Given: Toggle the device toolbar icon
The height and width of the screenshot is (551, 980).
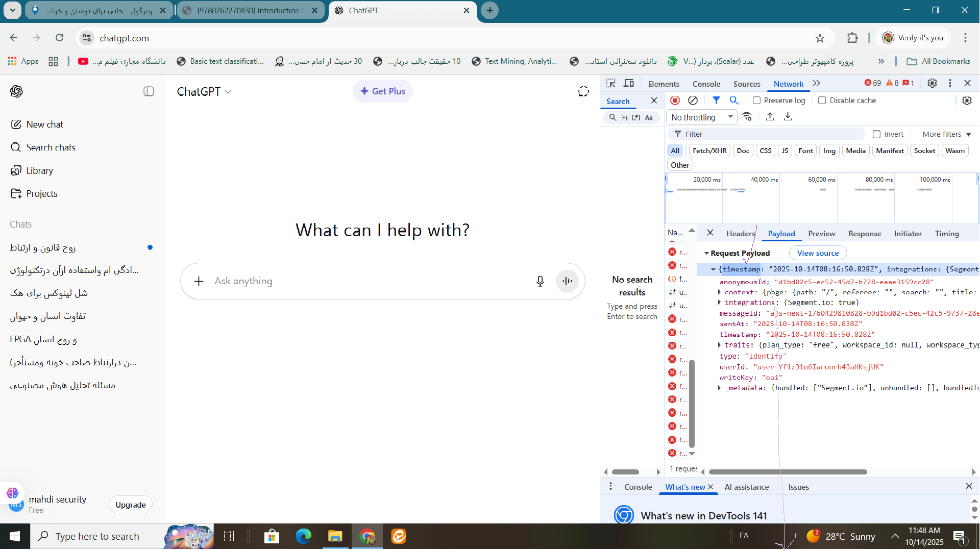Looking at the screenshot, I should point(629,83).
